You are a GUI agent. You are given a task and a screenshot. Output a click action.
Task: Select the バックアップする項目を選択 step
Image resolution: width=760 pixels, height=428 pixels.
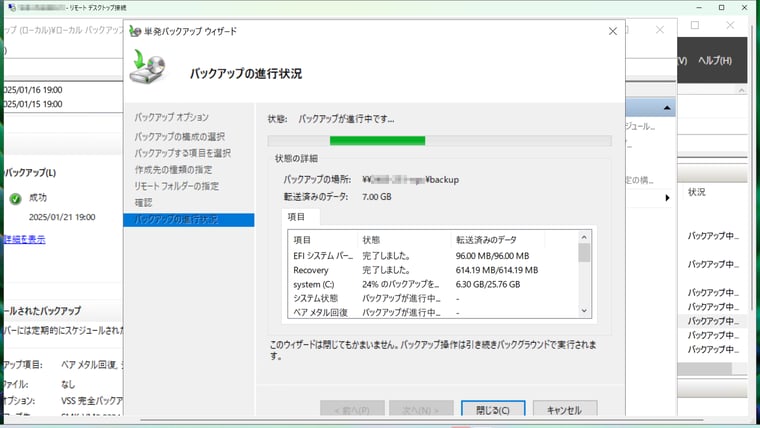182,153
